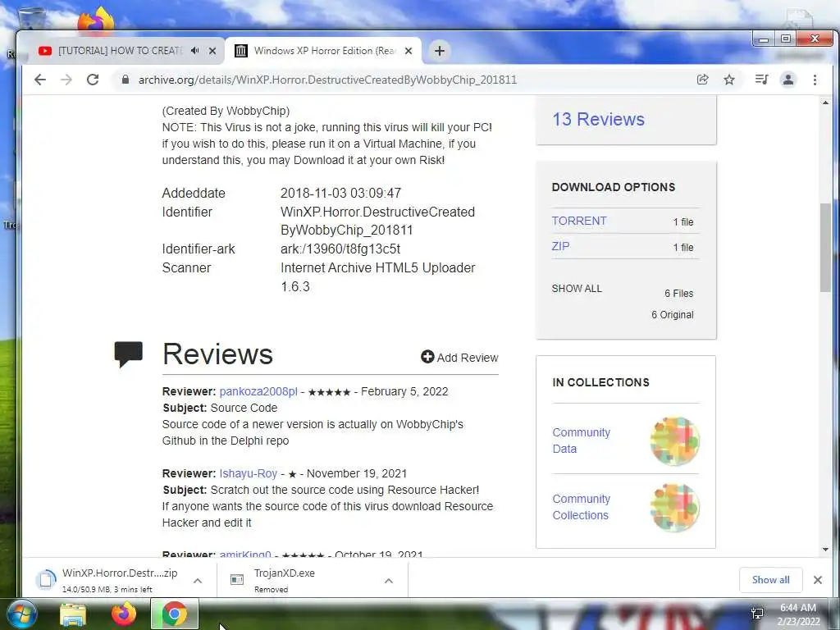Mute the YouTube tutorial tab speaker icon
The height and width of the screenshot is (630, 840).
pyautogui.click(x=194, y=50)
